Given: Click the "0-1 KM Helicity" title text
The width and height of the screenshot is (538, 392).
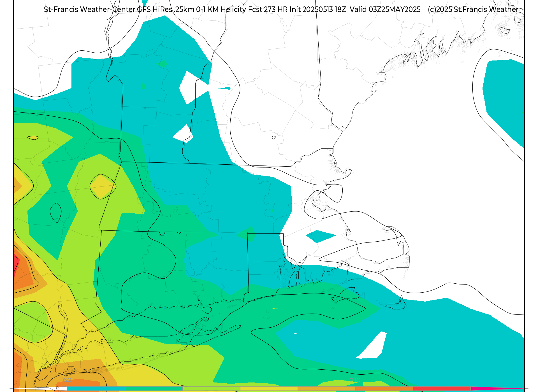Looking at the screenshot, I should coord(221,10).
